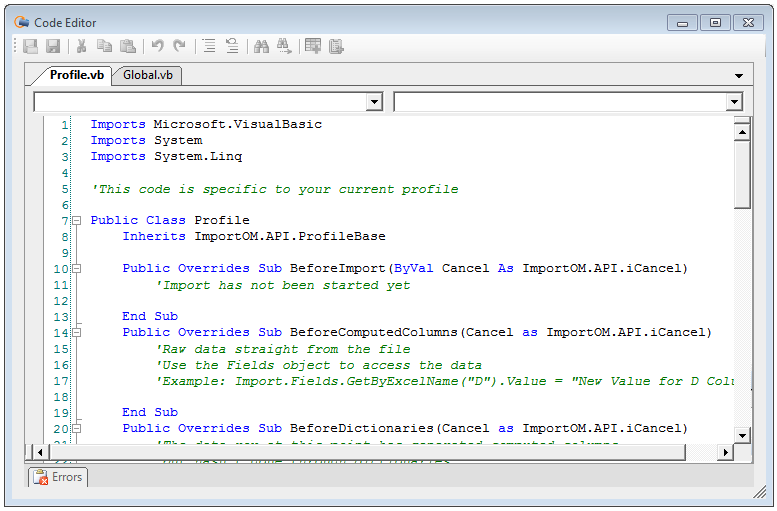
Task: Switch to the Profile.vb tab
Action: click(x=76, y=75)
